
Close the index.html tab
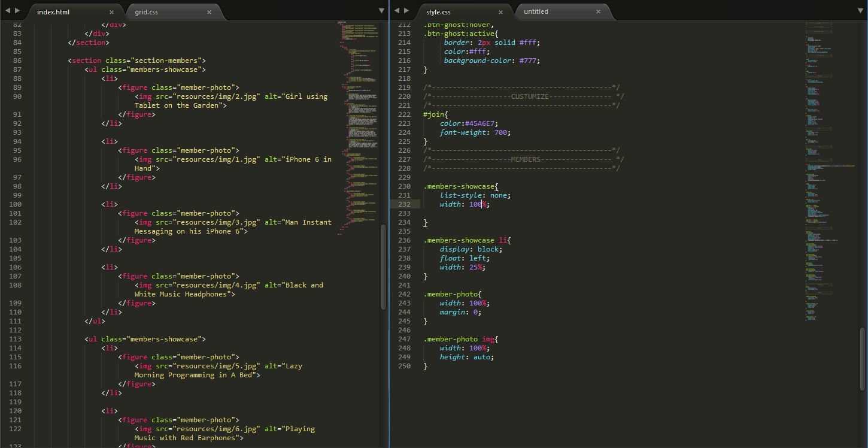(x=111, y=12)
